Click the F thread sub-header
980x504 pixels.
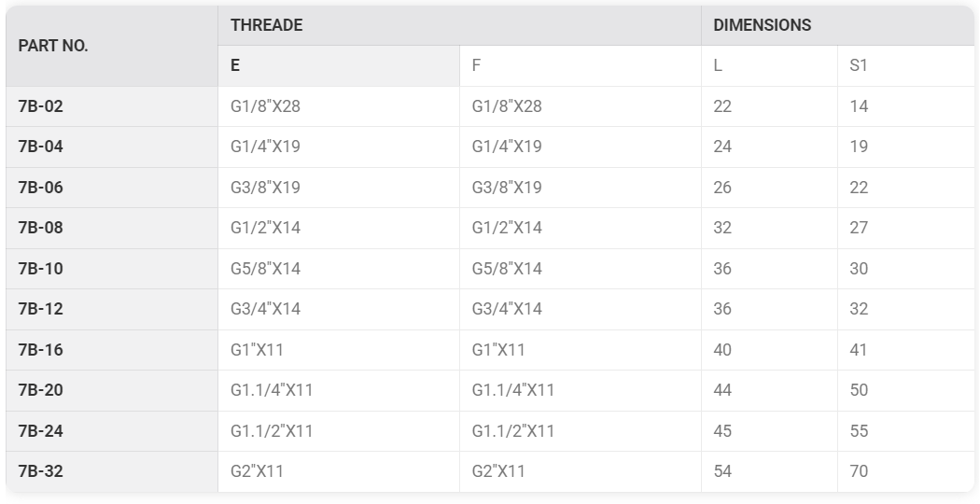(x=580, y=65)
